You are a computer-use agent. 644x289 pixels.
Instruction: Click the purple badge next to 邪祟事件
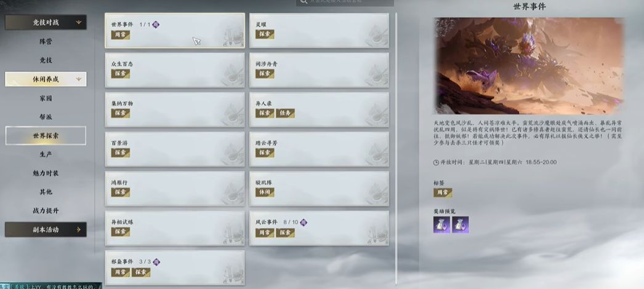pos(156,261)
